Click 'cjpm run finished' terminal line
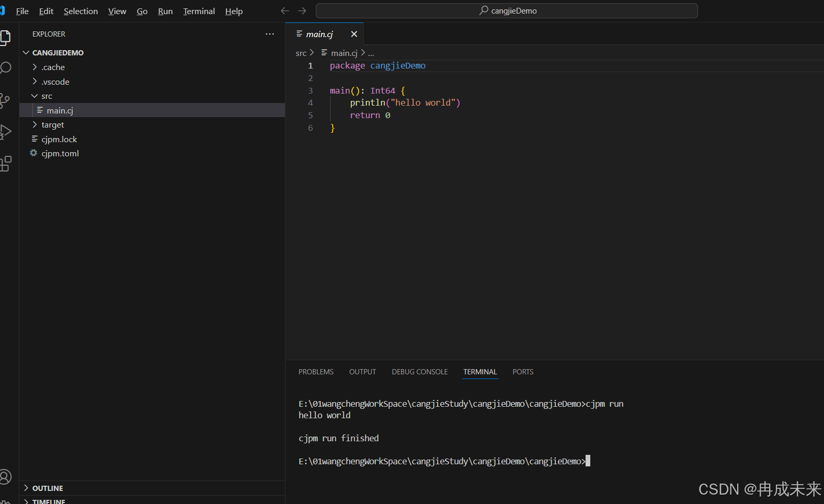824x504 pixels. (x=339, y=438)
